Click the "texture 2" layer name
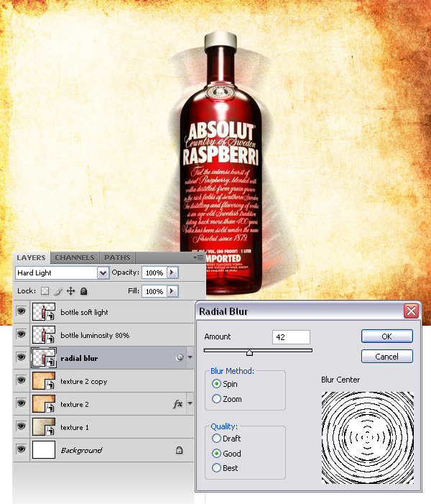 pyautogui.click(x=75, y=404)
